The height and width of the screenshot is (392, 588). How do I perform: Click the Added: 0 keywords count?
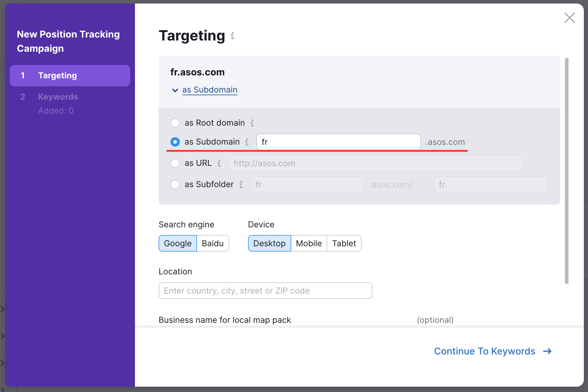56,111
